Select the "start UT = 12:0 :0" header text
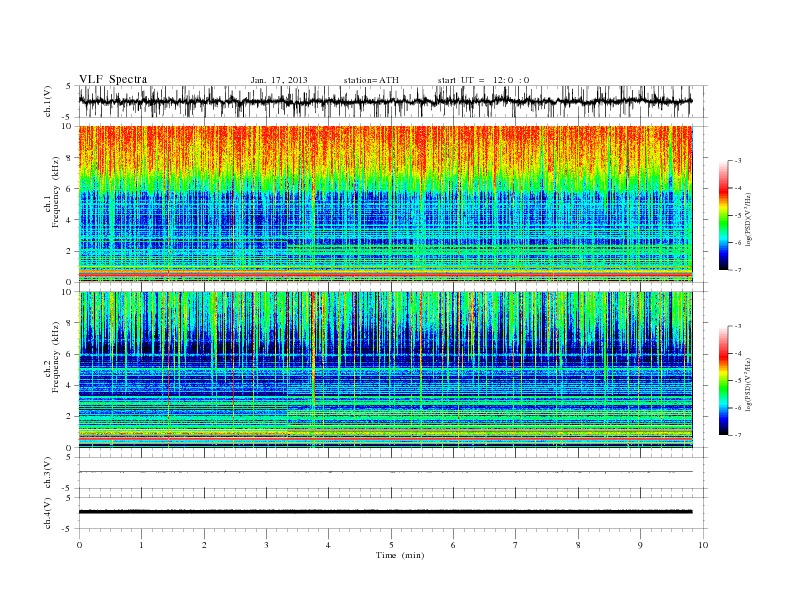This screenshot has width=792, height=612. tap(483, 80)
